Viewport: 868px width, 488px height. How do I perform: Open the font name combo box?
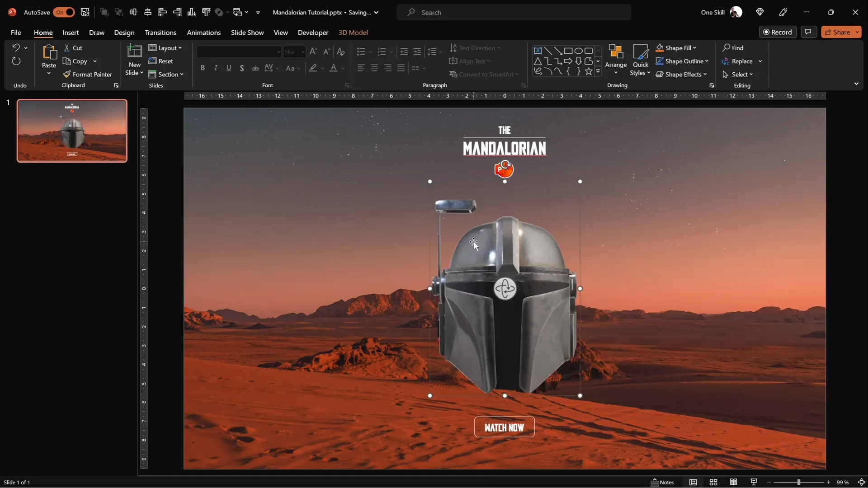pos(239,52)
